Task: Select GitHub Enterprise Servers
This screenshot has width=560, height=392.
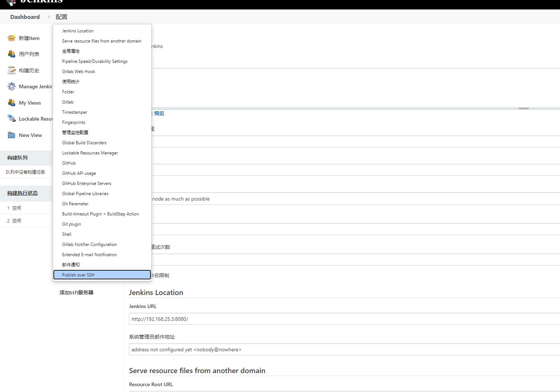Action: (102, 183)
